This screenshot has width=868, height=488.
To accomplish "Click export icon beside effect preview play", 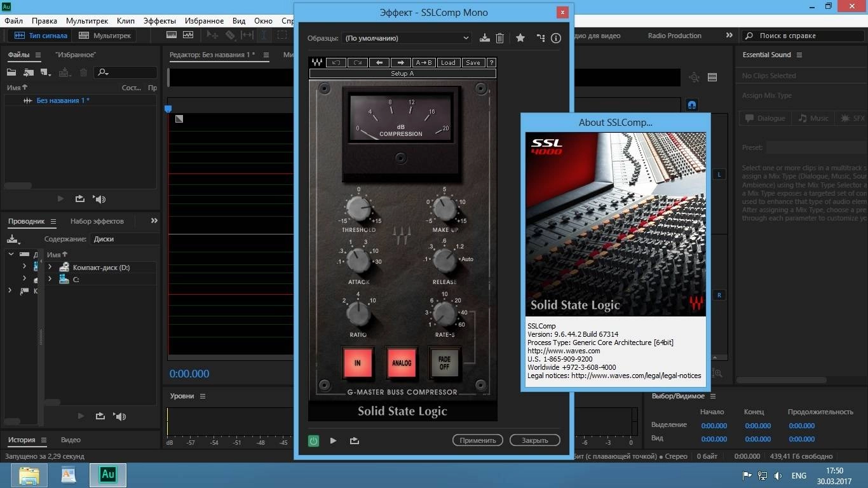I will point(355,440).
